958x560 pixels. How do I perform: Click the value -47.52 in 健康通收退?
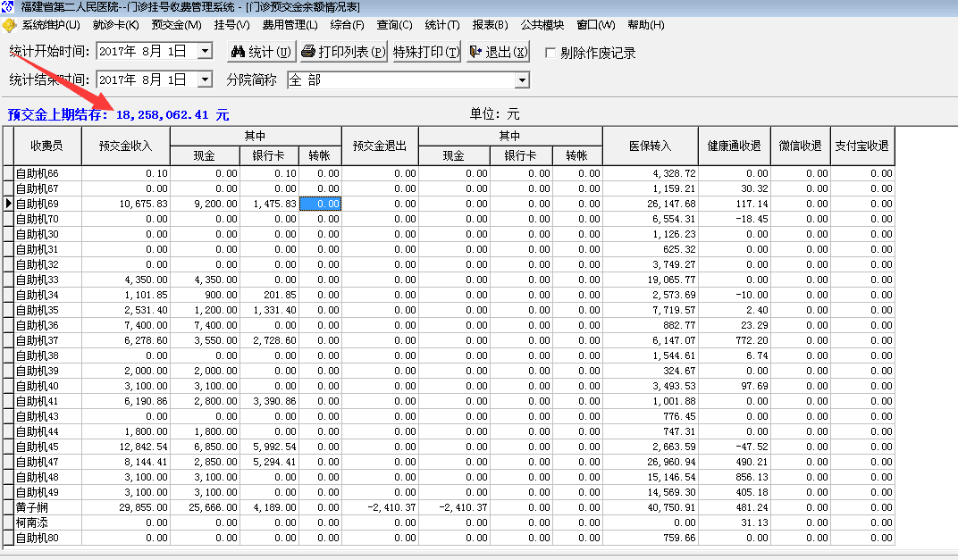coord(752,447)
